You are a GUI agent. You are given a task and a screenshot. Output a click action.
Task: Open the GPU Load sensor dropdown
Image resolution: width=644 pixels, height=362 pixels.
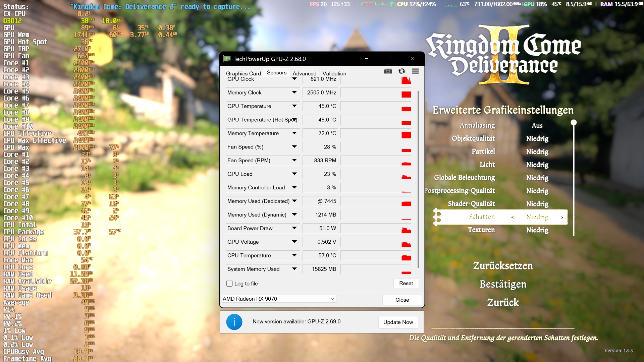(294, 174)
